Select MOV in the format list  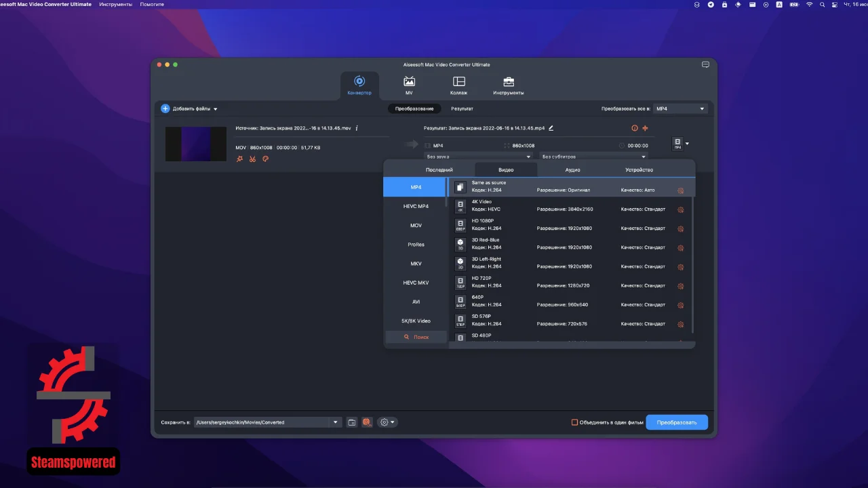click(416, 226)
